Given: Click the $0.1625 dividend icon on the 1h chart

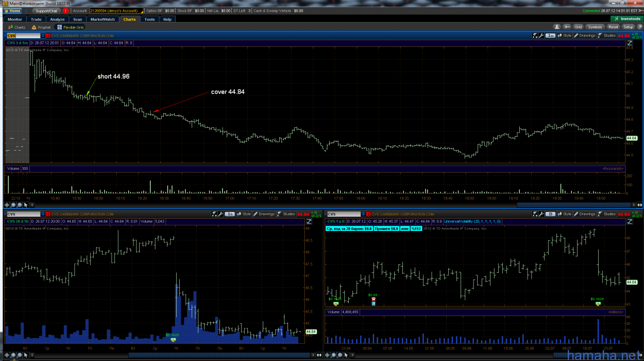Looking at the screenshot, I should (174, 339).
